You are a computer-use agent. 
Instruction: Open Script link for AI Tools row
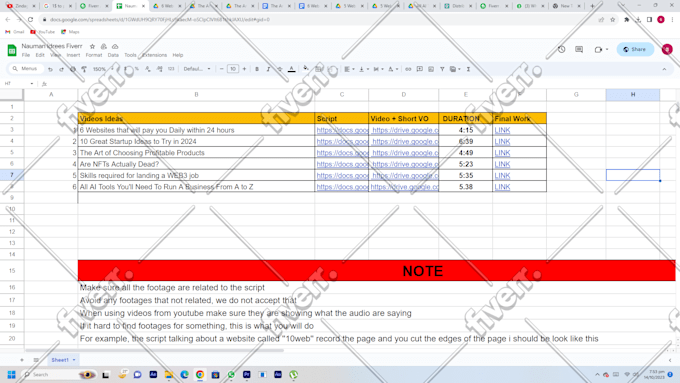[x=342, y=187]
